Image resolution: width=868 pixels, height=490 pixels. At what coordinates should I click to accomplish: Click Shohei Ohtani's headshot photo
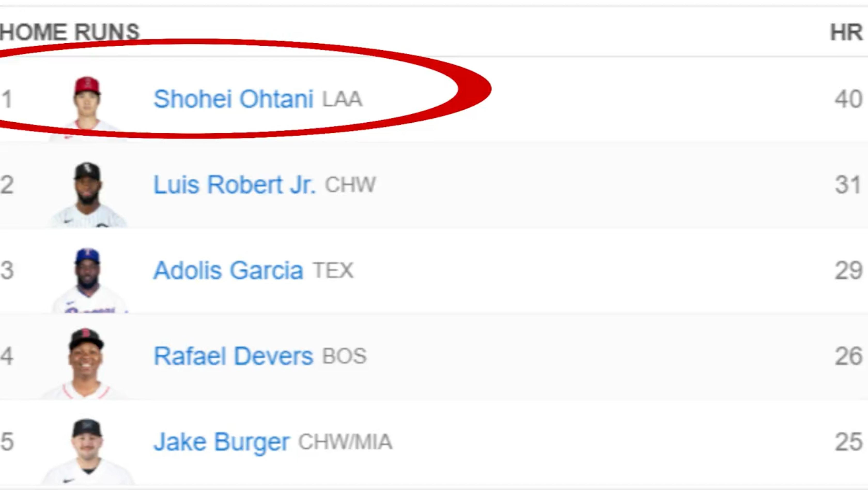point(87,104)
